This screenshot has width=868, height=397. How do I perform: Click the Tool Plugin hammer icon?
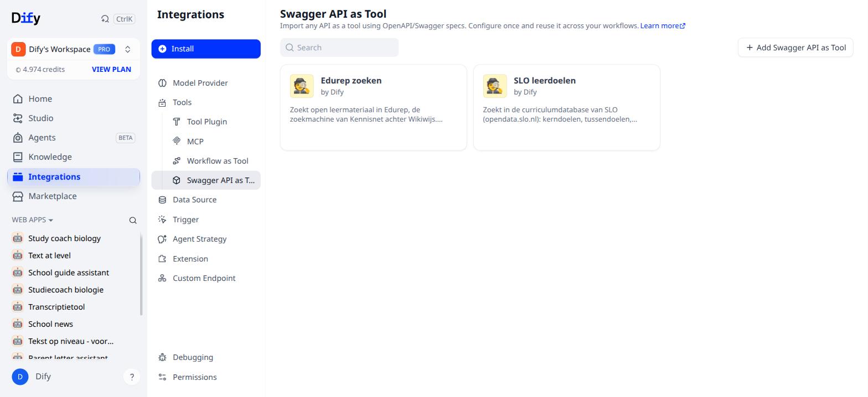[177, 122]
